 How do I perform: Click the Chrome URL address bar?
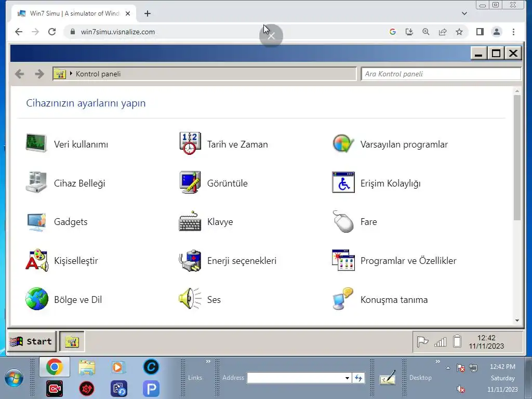pos(224,32)
